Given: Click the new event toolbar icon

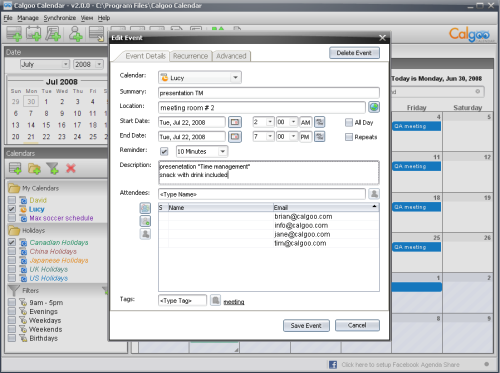Looking at the screenshot, I should (14, 34).
